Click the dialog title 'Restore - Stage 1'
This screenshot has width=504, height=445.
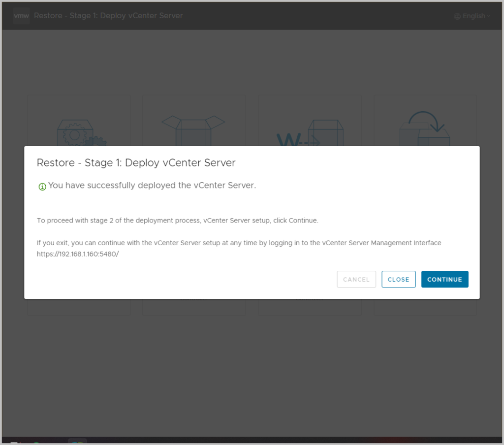click(x=136, y=162)
